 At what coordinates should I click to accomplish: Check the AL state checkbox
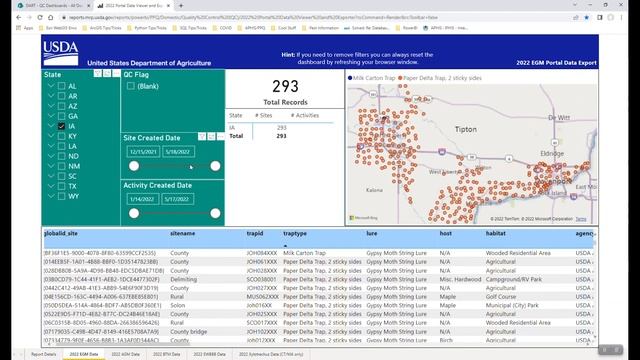pyautogui.click(x=61, y=86)
